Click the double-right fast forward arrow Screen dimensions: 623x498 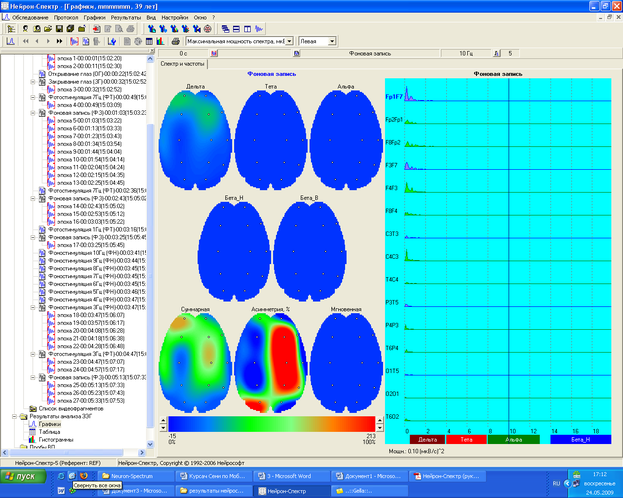(x=59, y=41)
